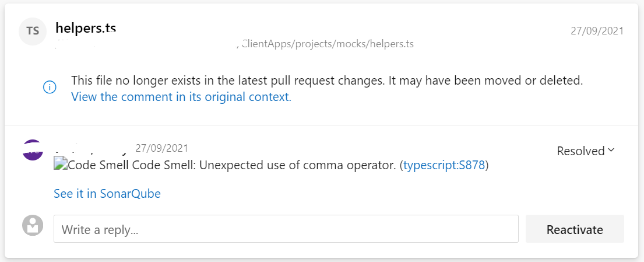Click the thread date at top right
The width and height of the screenshot is (644, 262).
[x=597, y=31]
